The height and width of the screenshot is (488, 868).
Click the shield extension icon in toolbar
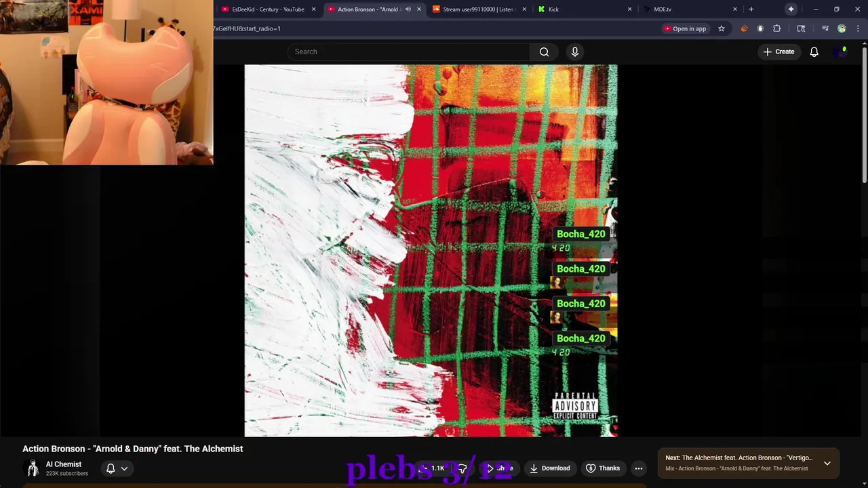click(x=760, y=28)
